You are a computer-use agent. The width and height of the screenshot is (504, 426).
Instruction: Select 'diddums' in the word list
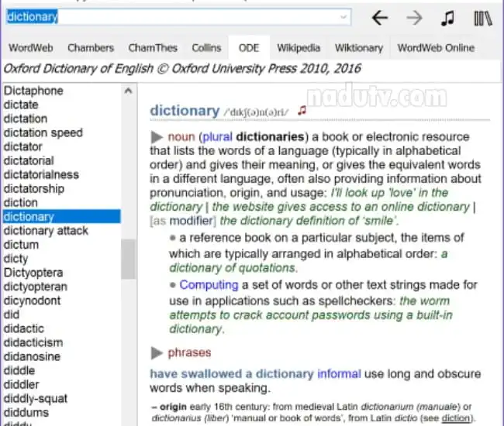(26, 413)
